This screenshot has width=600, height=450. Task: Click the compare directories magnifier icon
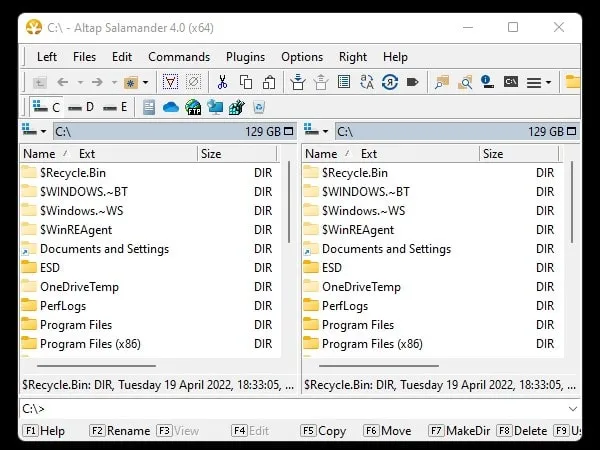(x=465, y=82)
